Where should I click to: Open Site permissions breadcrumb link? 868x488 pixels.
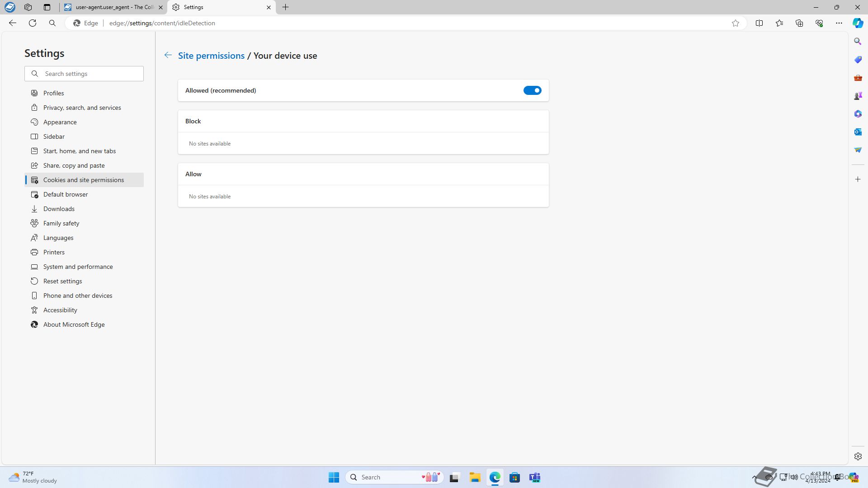[x=211, y=56]
